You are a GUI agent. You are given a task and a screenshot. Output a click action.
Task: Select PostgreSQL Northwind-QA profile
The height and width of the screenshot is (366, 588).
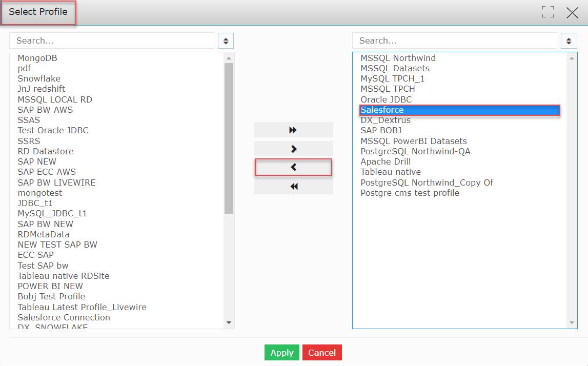pos(415,151)
